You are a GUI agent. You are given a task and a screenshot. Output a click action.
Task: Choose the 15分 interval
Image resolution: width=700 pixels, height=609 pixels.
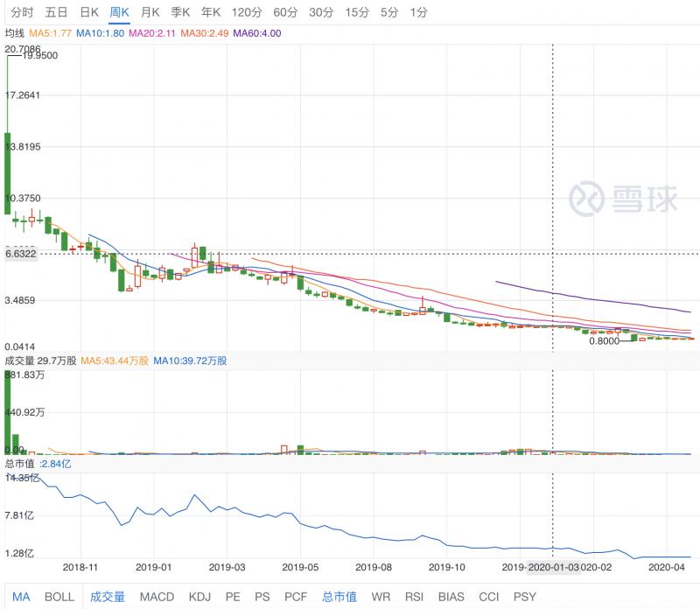(x=357, y=12)
